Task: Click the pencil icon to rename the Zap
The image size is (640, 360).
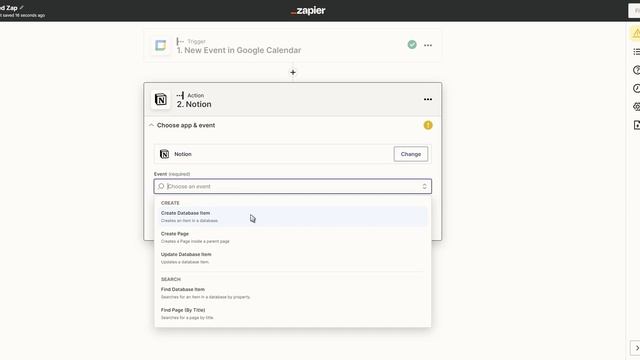Action: [22, 8]
